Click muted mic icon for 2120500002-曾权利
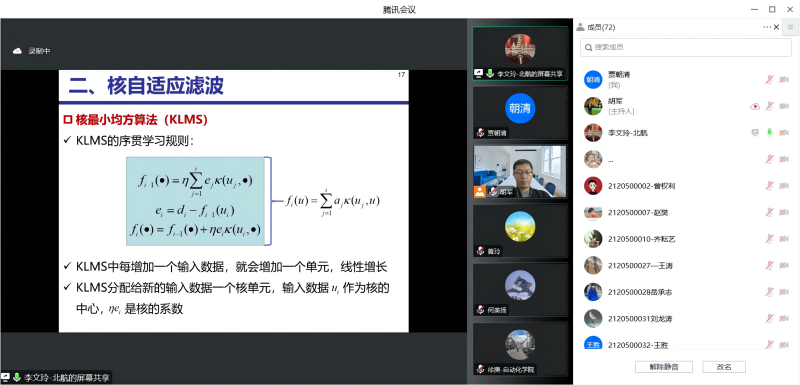 pyautogui.click(x=769, y=186)
